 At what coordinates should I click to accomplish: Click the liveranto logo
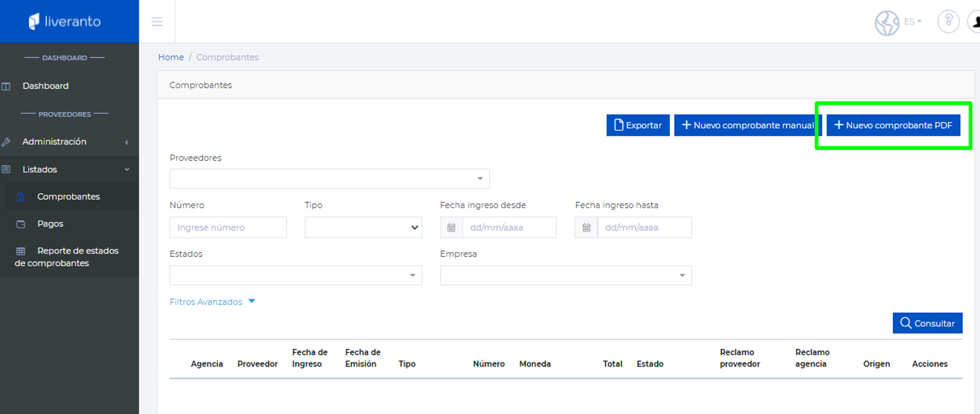point(64,21)
